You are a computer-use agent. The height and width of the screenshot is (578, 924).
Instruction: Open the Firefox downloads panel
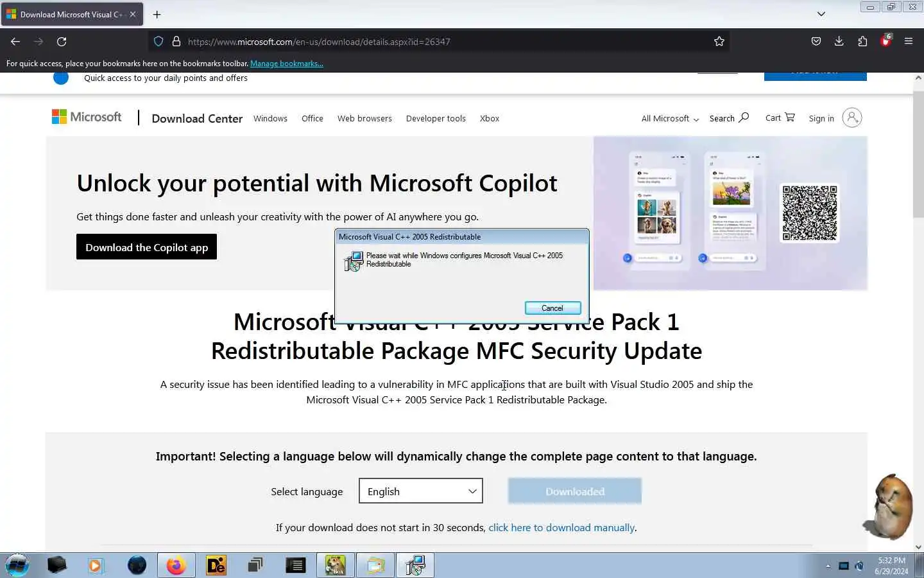coord(839,41)
